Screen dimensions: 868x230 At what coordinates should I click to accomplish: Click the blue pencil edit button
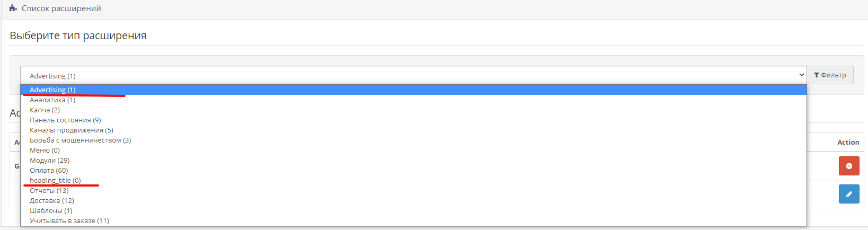click(x=849, y=194)
